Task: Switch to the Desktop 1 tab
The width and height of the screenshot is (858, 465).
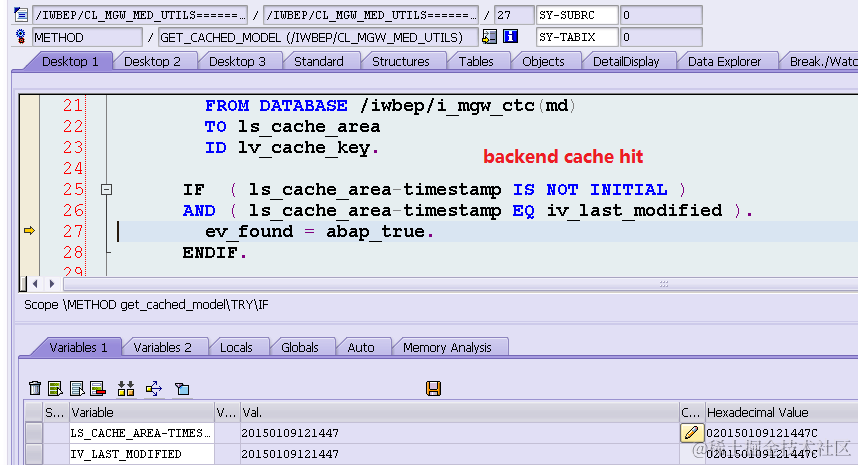Action: pos(70,61)
